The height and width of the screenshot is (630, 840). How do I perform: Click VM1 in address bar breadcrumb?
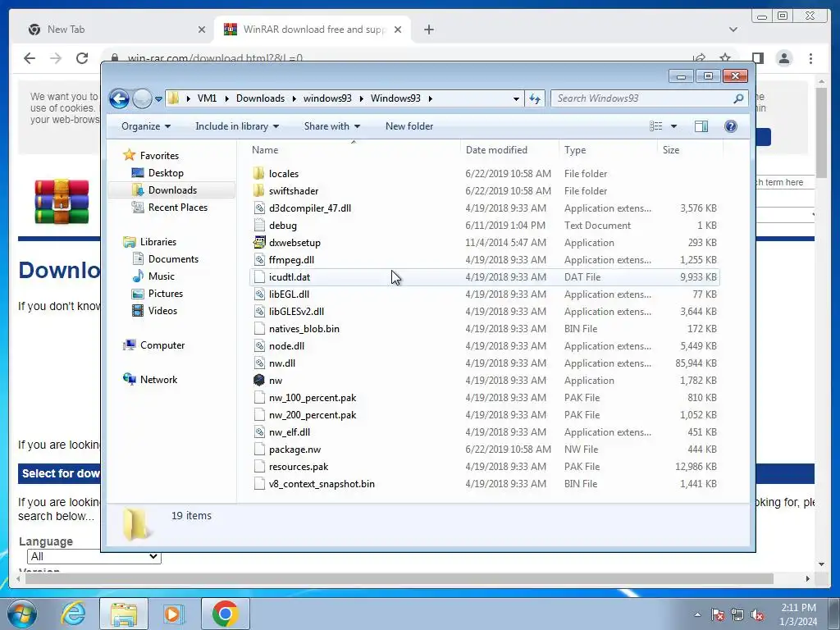(x=207, y=98)
